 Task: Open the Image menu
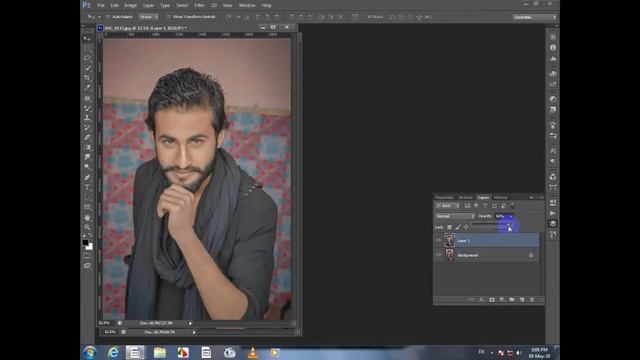(x=130, y=5)
